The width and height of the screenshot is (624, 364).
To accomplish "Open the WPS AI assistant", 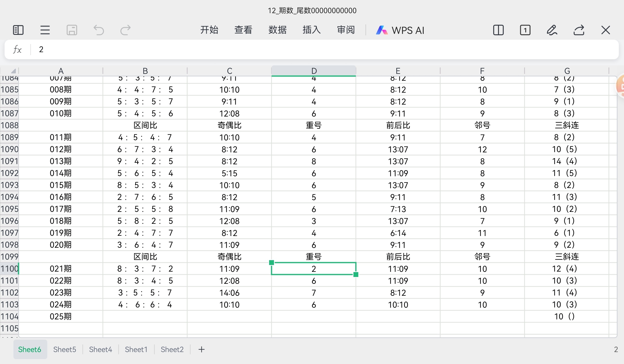I will tap(400, 30).
